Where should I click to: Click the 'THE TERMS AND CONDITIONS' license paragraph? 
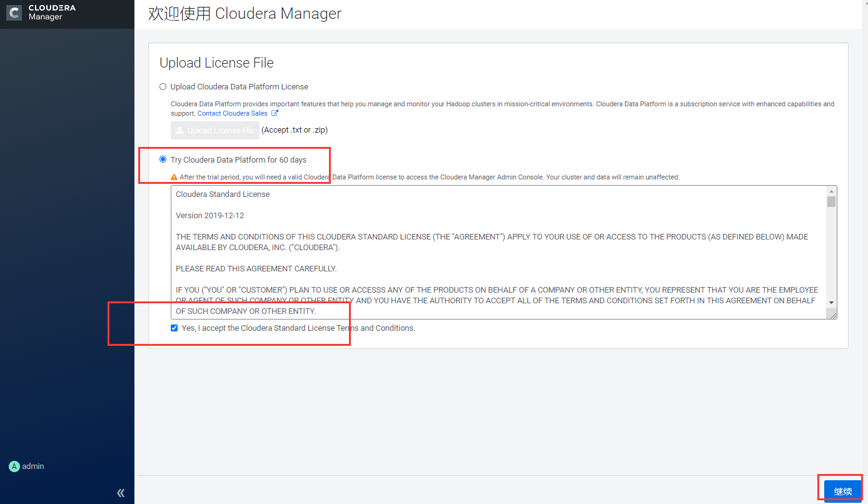pyautogui.click(x=492, y=242)
